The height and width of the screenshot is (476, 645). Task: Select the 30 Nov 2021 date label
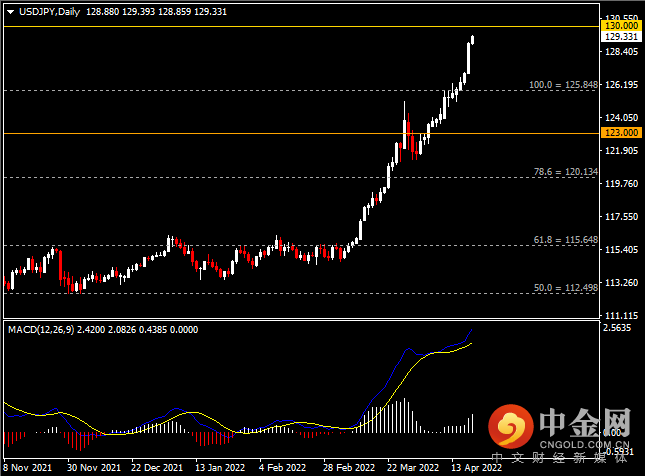(x=94, y=468)
